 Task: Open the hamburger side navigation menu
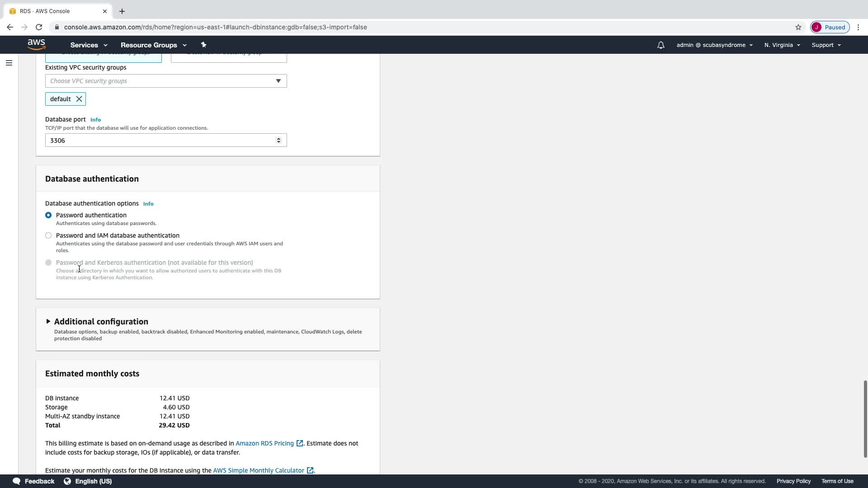point(9,63)
